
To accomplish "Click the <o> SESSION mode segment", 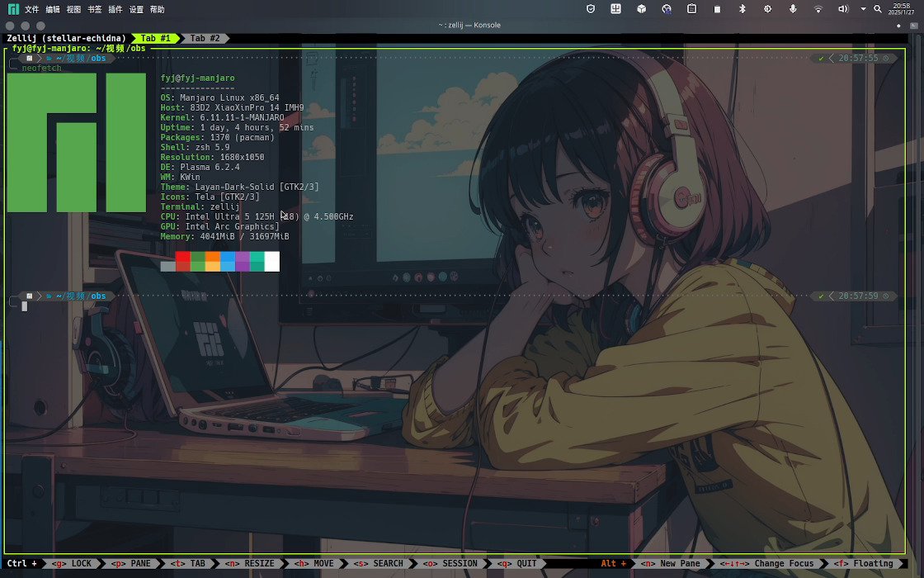I will pyautogui.click(x=450, y=564).
